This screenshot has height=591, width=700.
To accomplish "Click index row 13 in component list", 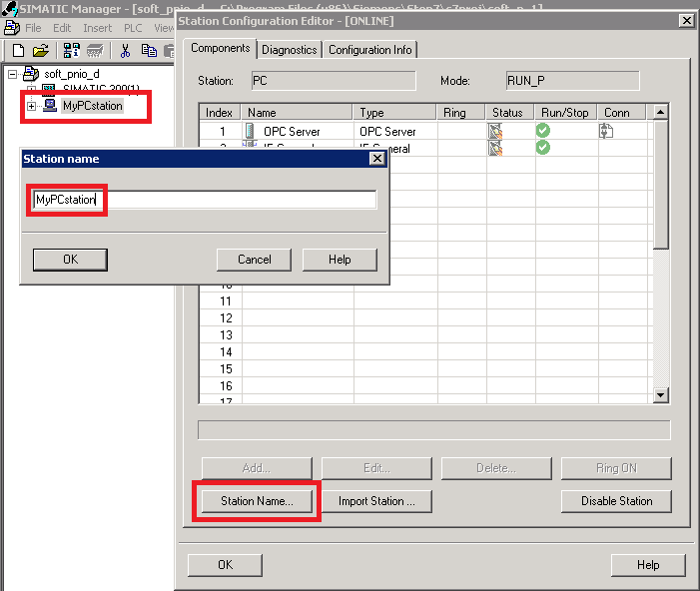I will (226, 335).
